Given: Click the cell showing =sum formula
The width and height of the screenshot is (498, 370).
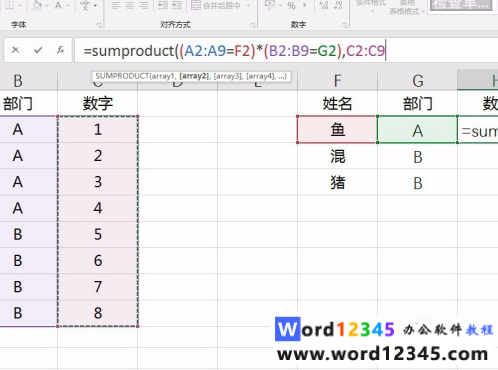Looking at the screenshot, I should pos(478,131).
